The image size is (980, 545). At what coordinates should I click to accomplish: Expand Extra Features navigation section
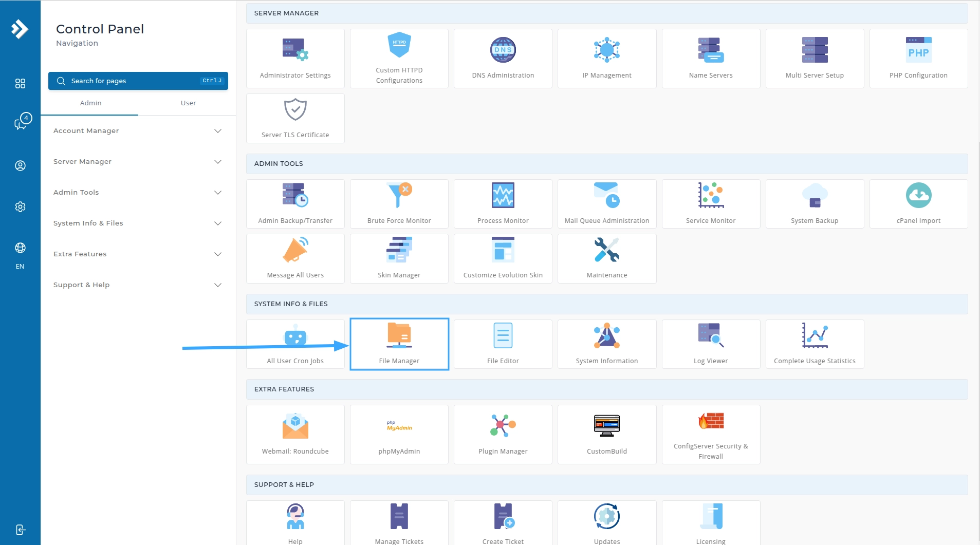pos(138,254)
